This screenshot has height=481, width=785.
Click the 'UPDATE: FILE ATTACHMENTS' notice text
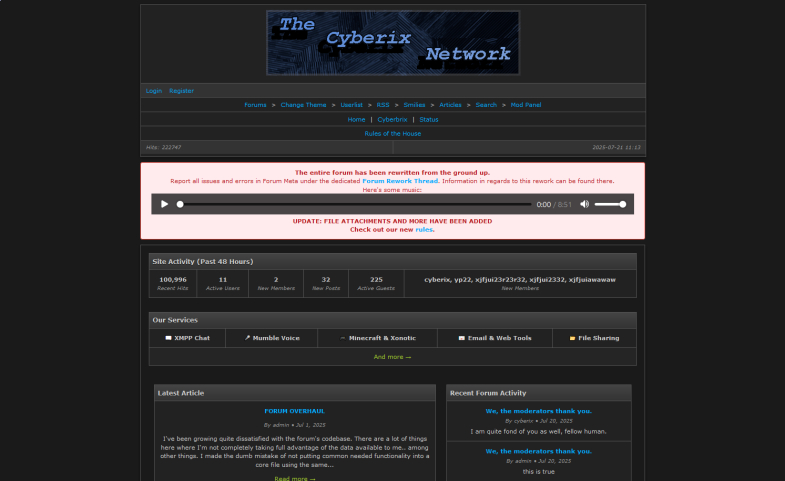[392, 221]
